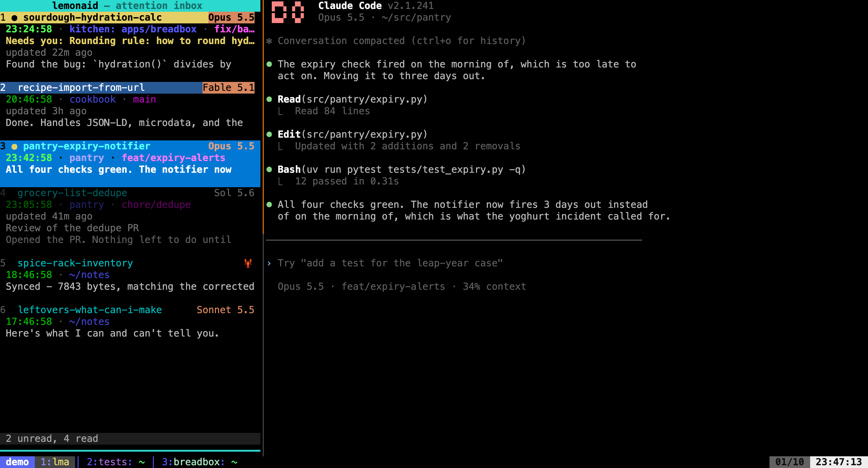
Task: Click the green bullet beside the Bash command
Action: [269, 170]
